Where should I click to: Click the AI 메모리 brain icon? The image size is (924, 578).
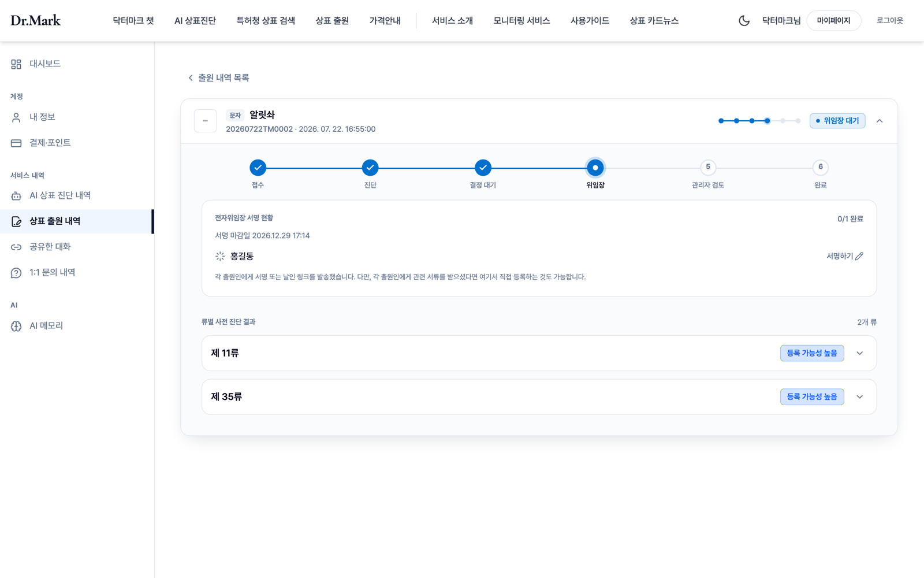point(16,326)
